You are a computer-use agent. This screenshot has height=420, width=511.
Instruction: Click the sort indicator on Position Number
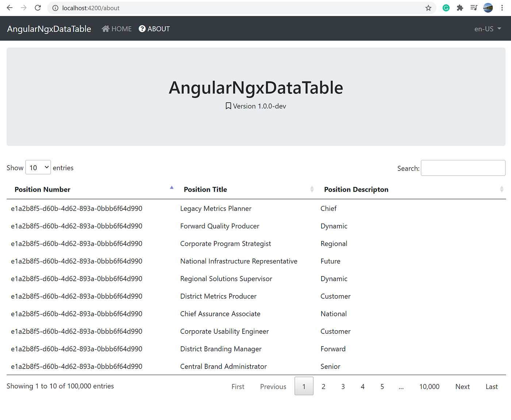tap(172, 187)
